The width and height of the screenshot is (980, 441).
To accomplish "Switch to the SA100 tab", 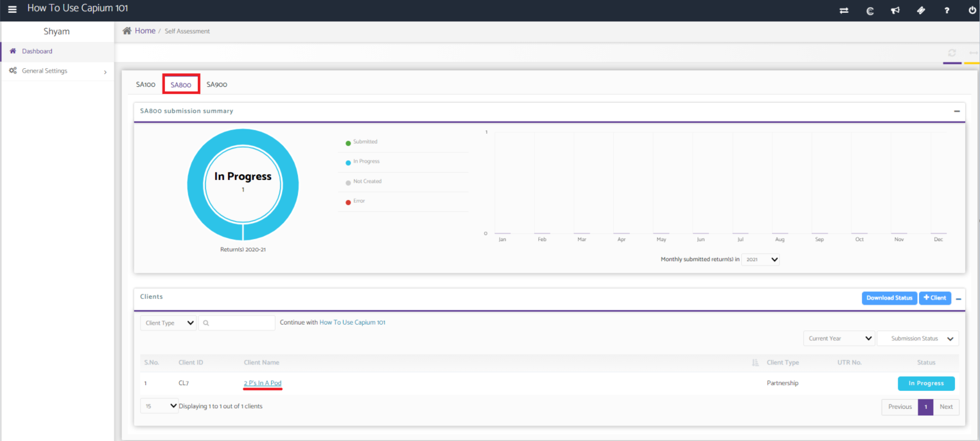I will point(146,84).
